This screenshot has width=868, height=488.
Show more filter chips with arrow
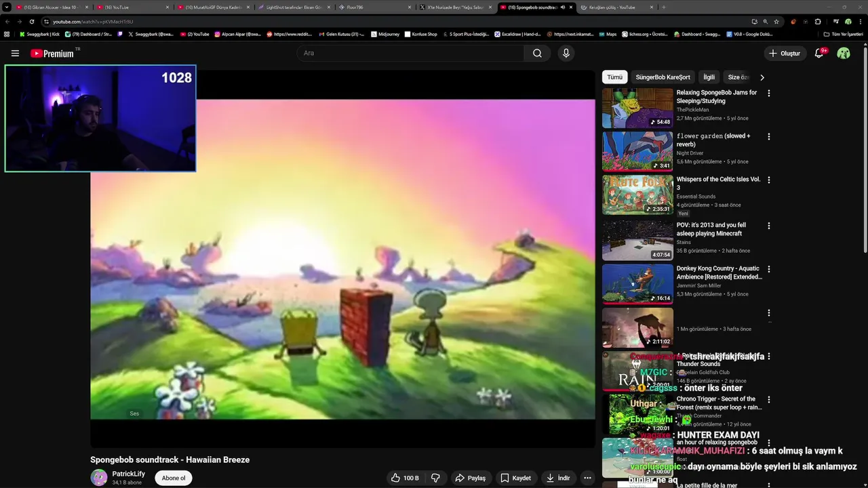pyautogui.click(x=762, y=77)
